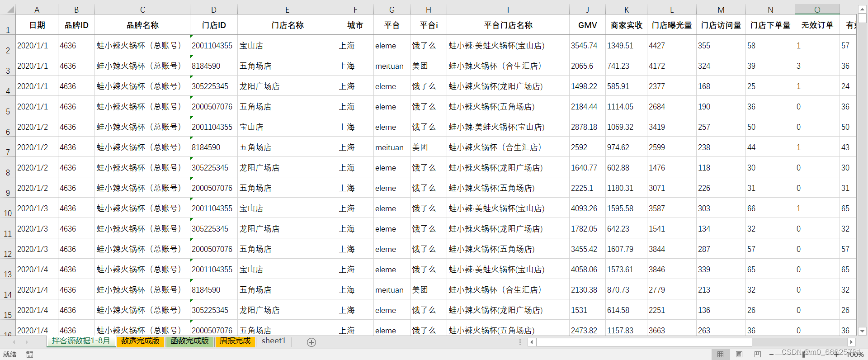Click the 日期 header cell
Image resolution: width=868 pixels, height=360 pixels.
pos(37,25)
